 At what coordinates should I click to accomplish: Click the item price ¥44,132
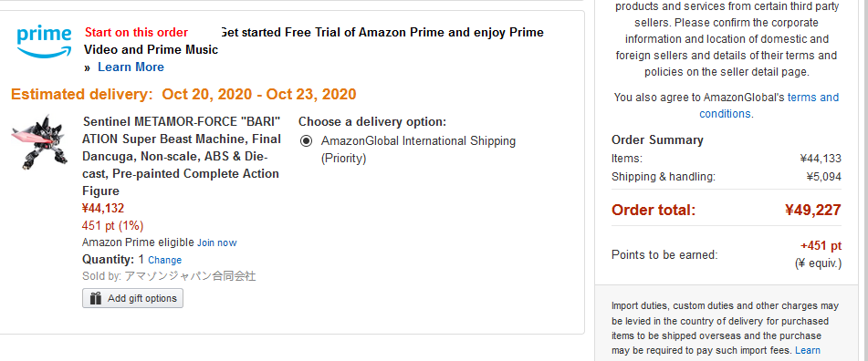(x=103, y=209)
